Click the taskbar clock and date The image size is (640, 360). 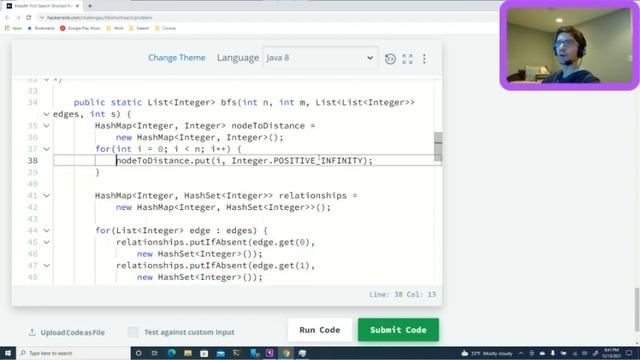[611, 353]
